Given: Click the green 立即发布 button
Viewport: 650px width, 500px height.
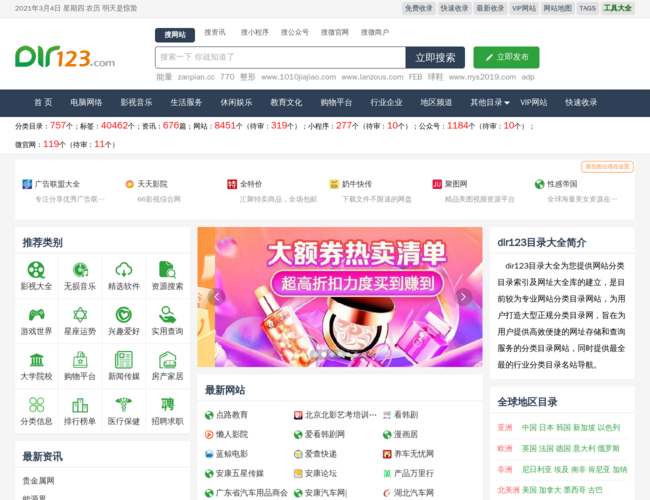Looking at the screenshot, I should [x=507, y=57].
